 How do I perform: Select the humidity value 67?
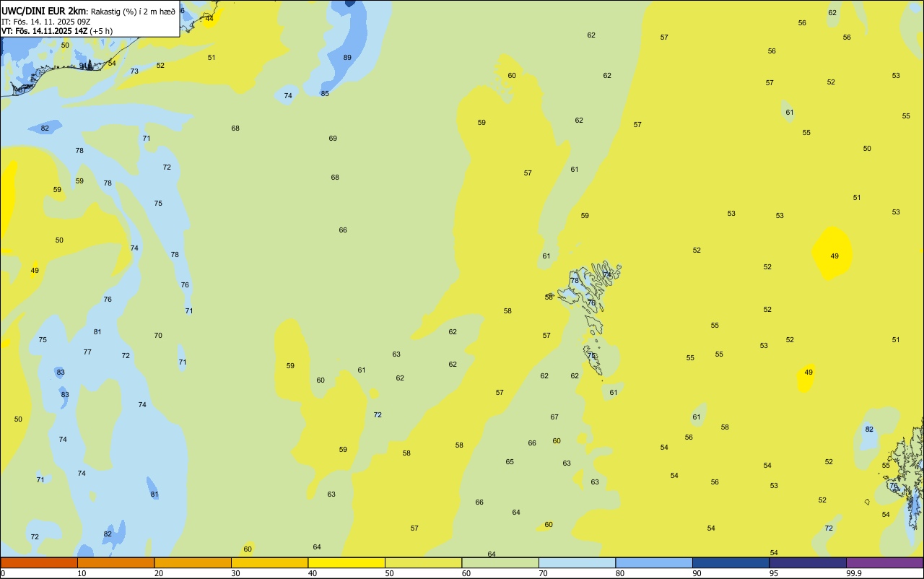(x=554, y=417)
